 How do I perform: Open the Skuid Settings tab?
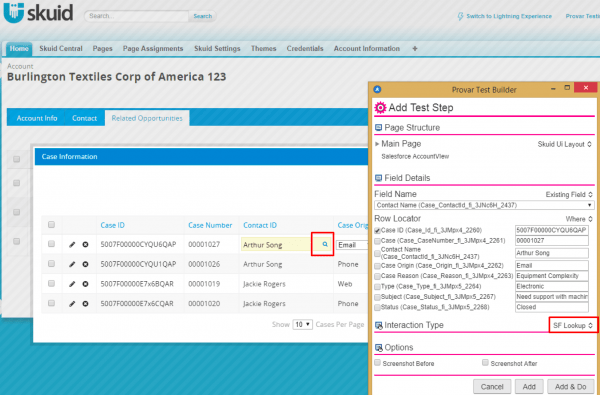[217, 49]
